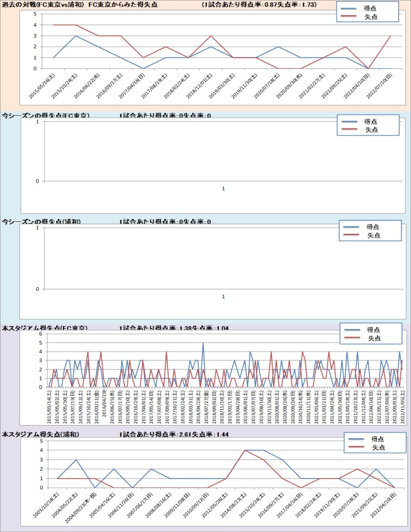Select the 今シーズンの得失点(浦和) heading
Viewport: 411px width, 532px height.
[41, 222]
